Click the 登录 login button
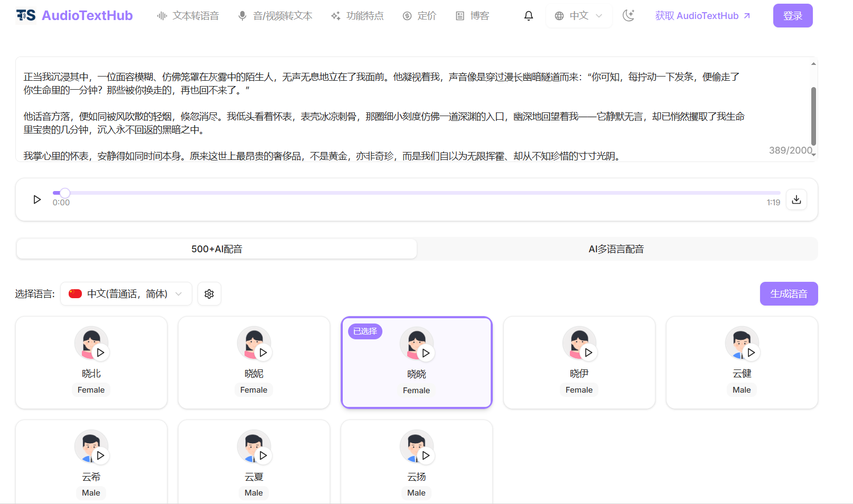 click(x=792, y=16)
